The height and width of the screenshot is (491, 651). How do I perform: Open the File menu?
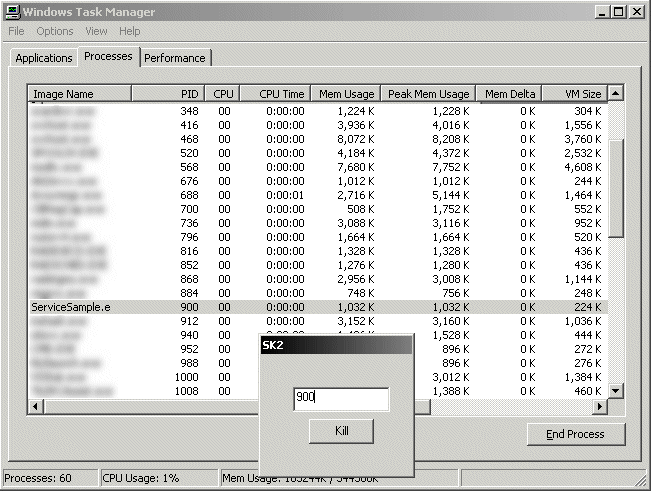tap(16, 32)
